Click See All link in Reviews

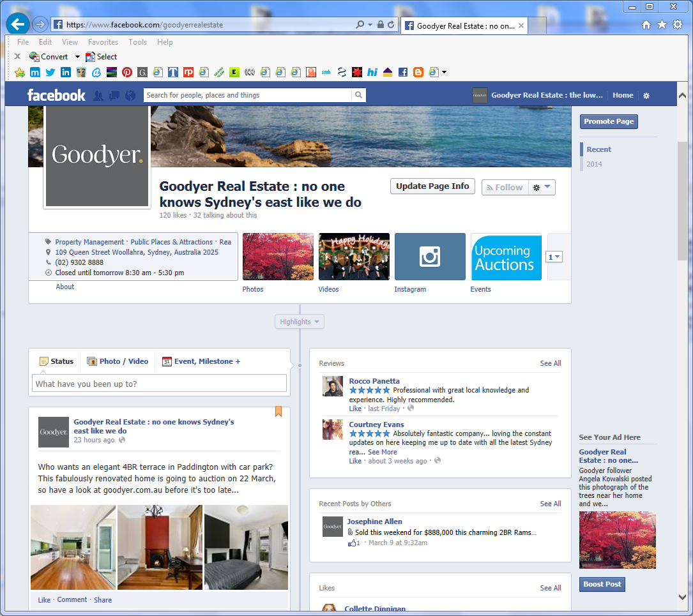point(550,363)
